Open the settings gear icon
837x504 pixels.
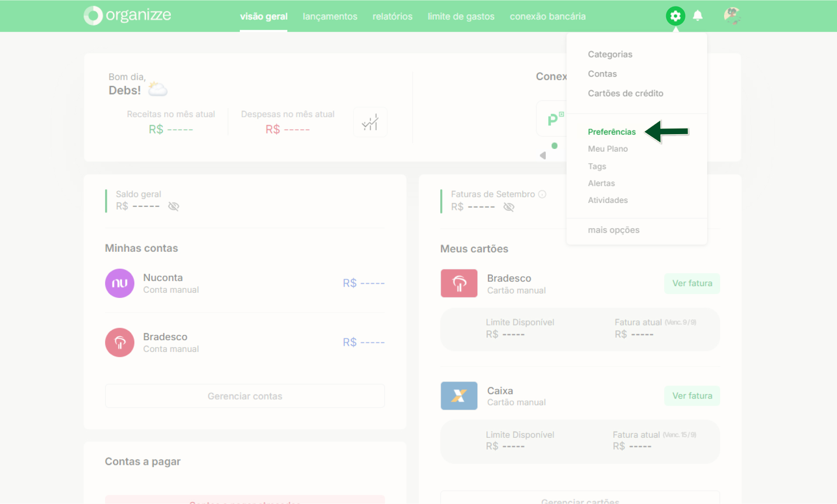click(675, 16)
